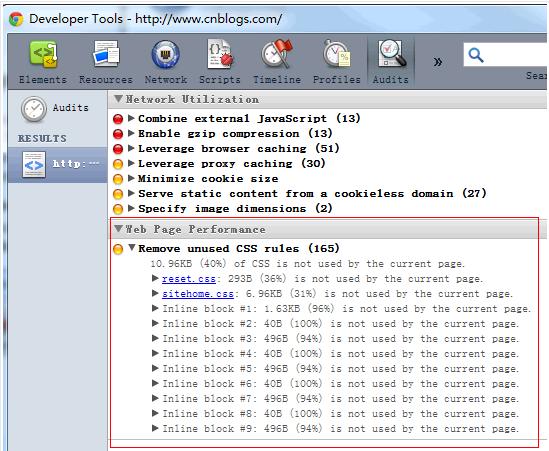Image resolution: width=549 pixels, height=451 pixels.
Task: Open the Scripts panel icon
Action: click(x=220, y=54)
